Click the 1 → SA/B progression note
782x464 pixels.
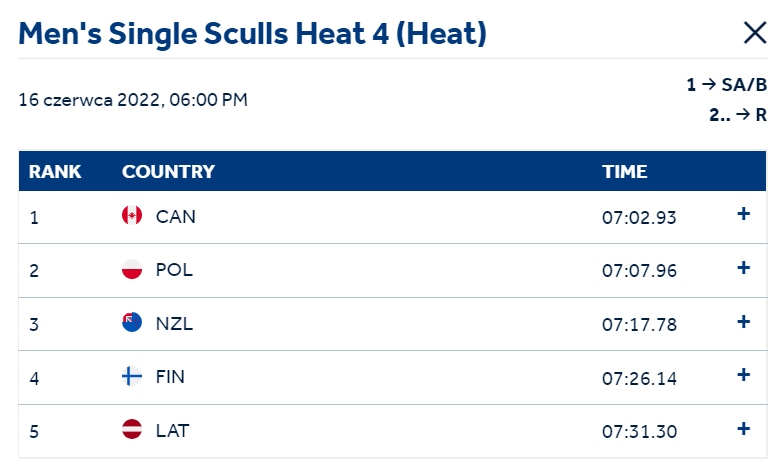(x=726, y=85)
